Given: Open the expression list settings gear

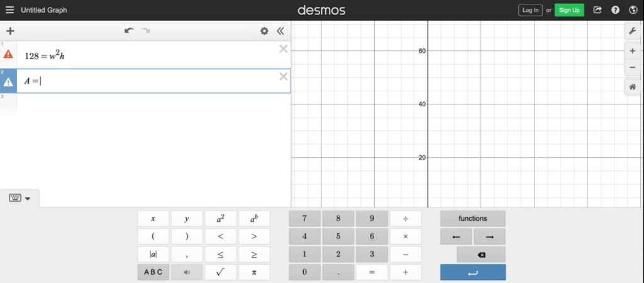Looking at the screenshot, I should [264, 31].
